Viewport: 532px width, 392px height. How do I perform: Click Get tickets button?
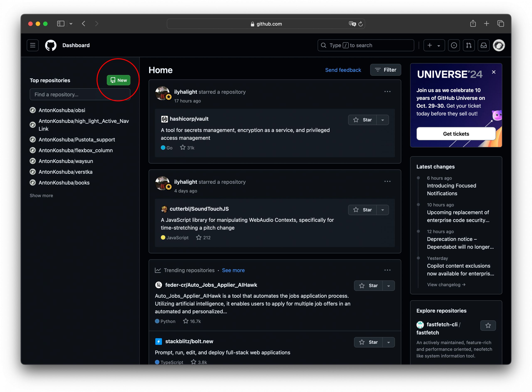[x=456, y=134]
